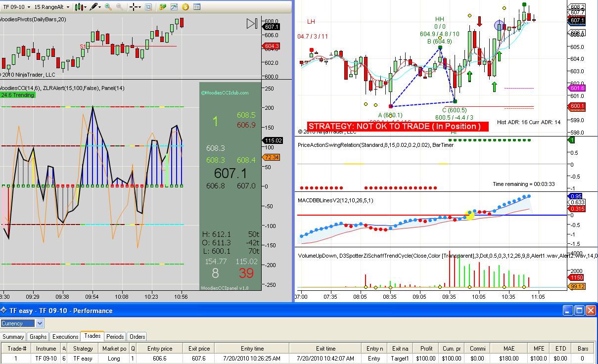Viewport: 598px width, 364px height.
Task: Open the indicators chart icon
Action: 174,7
